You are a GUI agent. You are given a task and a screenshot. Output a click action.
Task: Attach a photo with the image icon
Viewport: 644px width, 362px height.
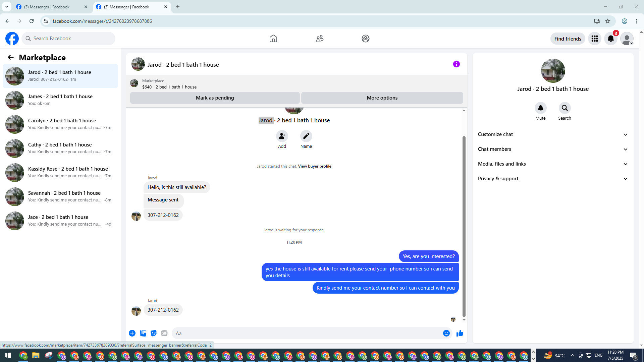pos(143,333)
